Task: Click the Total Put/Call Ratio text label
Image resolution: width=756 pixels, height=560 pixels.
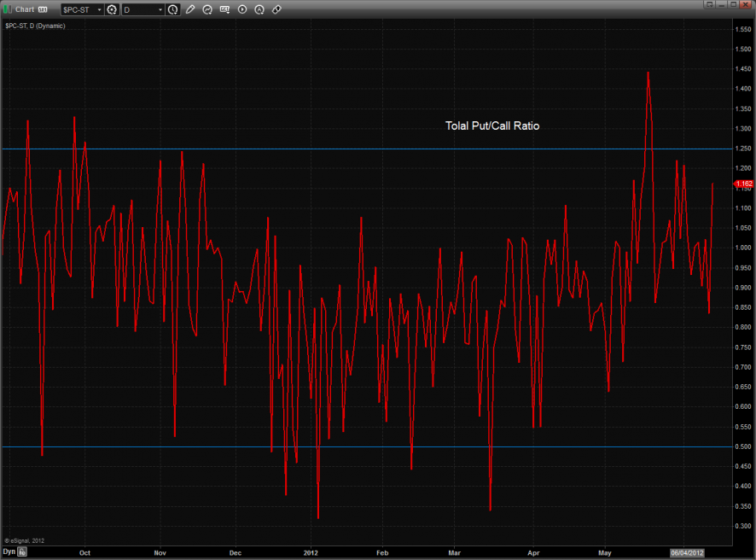Action: pos(492,125)
